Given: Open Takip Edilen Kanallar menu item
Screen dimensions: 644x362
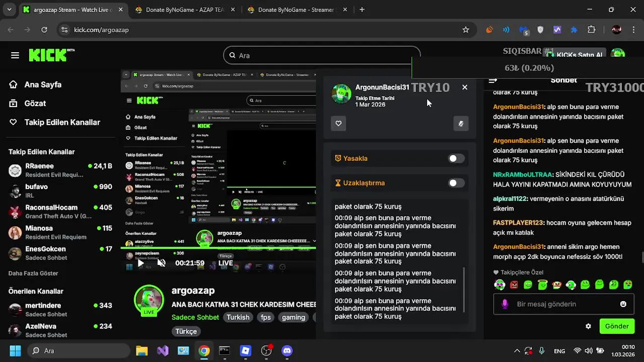Looking at the screenshot, I should 54,122.
